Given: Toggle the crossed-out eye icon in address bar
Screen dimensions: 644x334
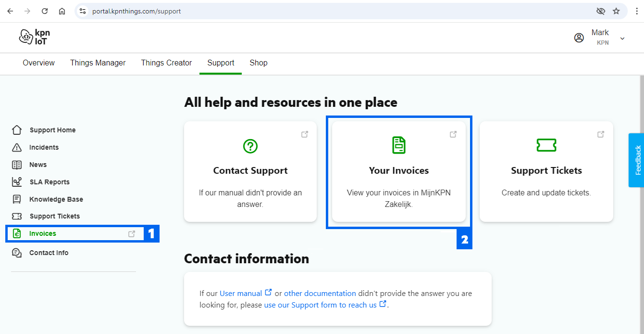Looking at the screenshot, I should [600, 11].
